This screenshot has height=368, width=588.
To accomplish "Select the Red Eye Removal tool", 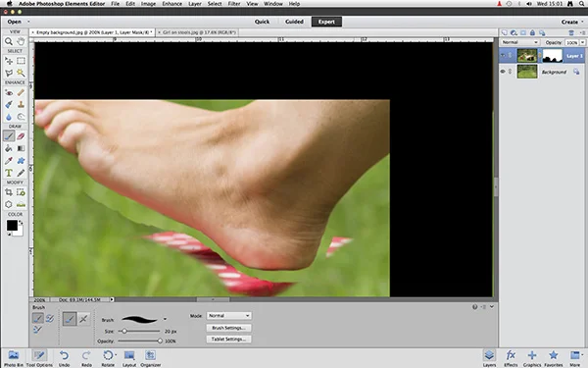I will pyautogui.click(x=9, y=92).
